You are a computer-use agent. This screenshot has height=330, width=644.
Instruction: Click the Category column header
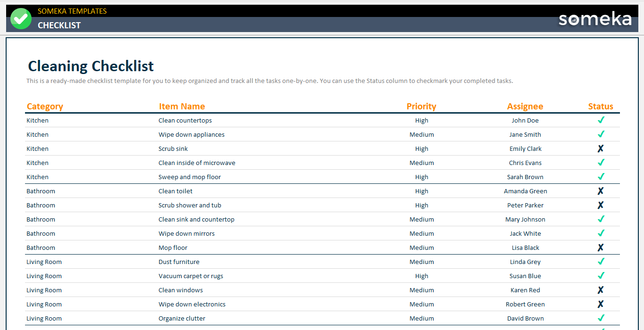45,107
